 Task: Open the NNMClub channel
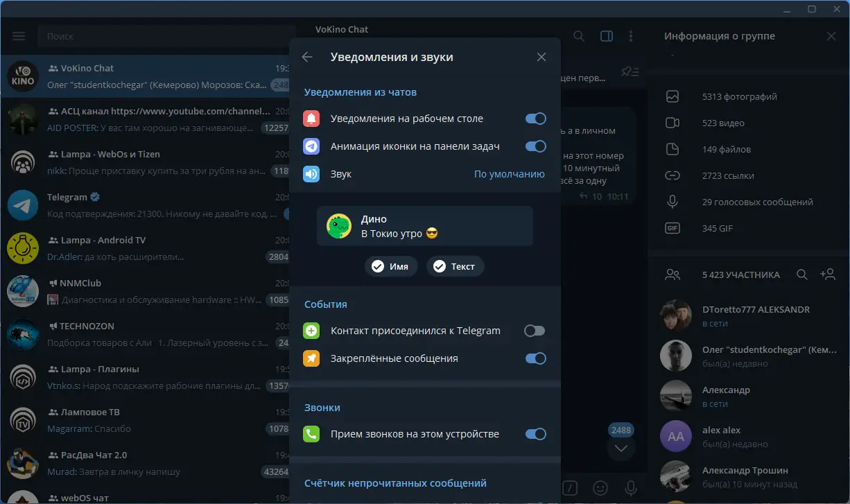pyautogui.click(x=145, y=292)
